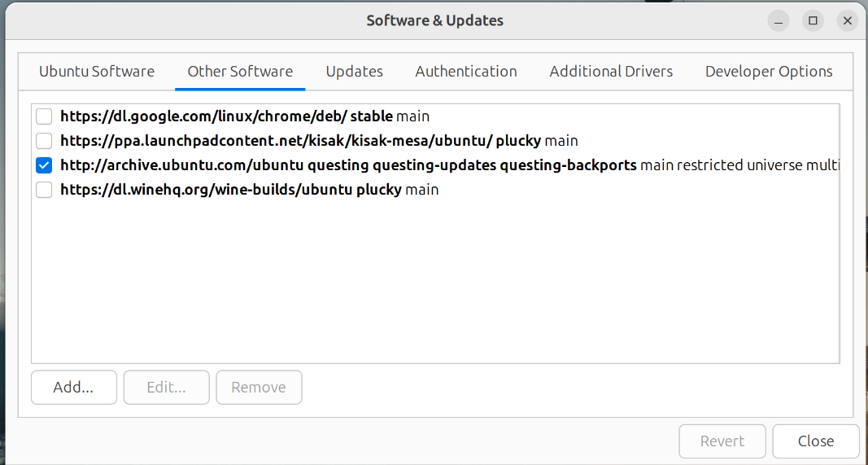
Task: Click the Add... button
Action: (x=73, y=388)
